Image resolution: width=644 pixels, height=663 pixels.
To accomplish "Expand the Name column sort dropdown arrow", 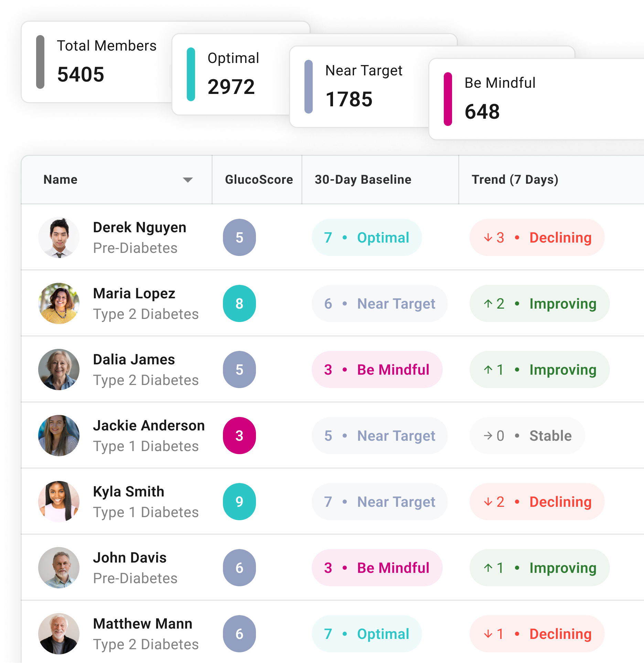I will pos(188,180).
